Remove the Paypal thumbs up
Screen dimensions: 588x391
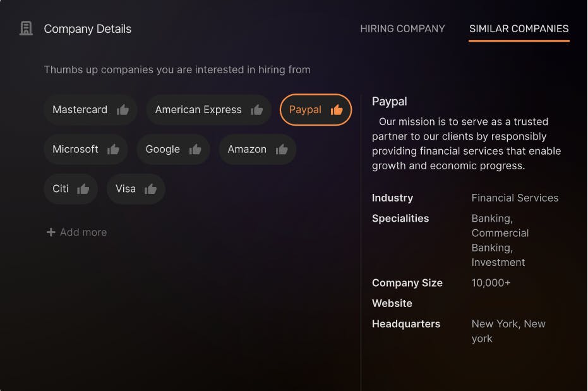click(x=337, y=110)
